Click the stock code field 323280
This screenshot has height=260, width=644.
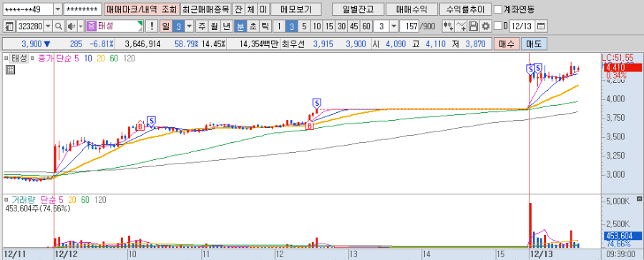[x=30, y=26]
